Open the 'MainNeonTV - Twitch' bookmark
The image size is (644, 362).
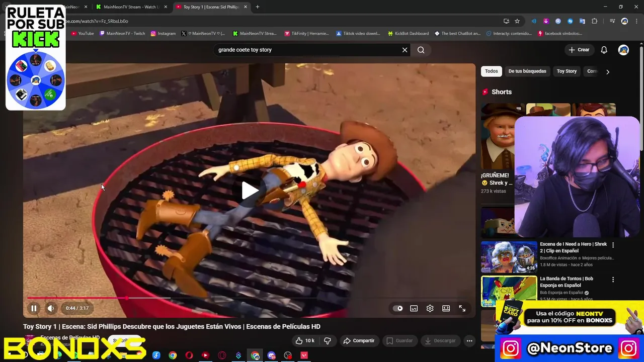[x=122, y=34]
